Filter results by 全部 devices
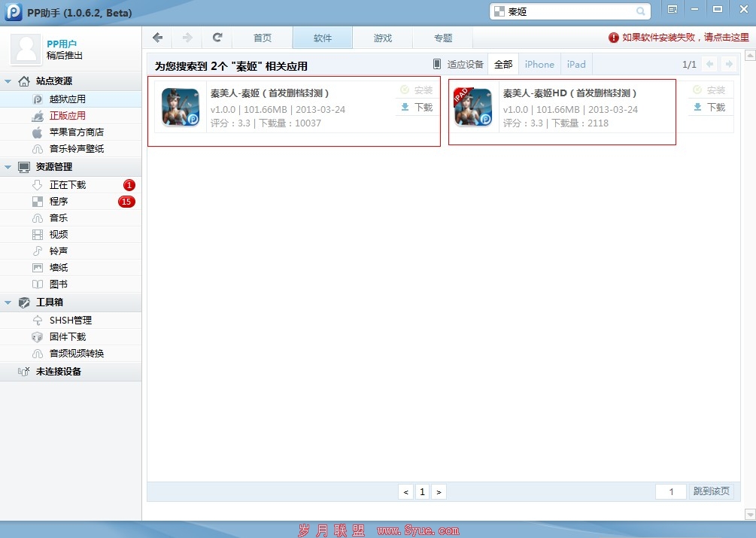This screenshot has width=756, height=538. click(x=503, y=64)
